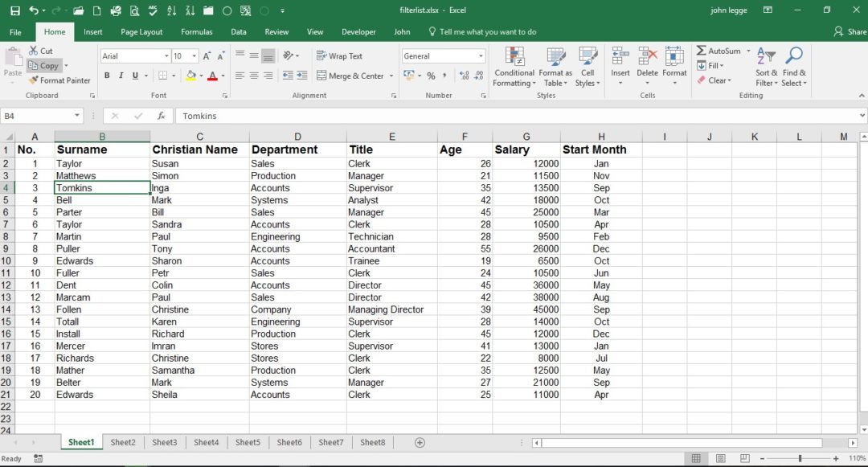Toggle italic formatting
The height and width of the screenshot is (467, 868).
tap(121, 76)
